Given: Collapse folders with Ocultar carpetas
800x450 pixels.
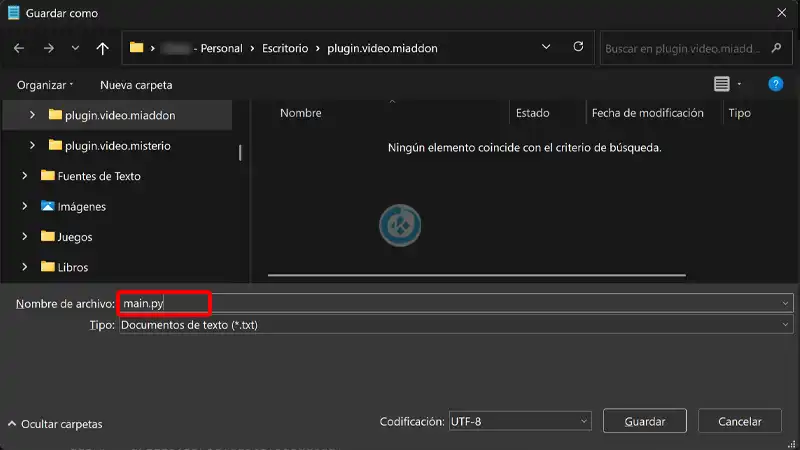Looking at the screenshot, I should (x=55, y=424).
